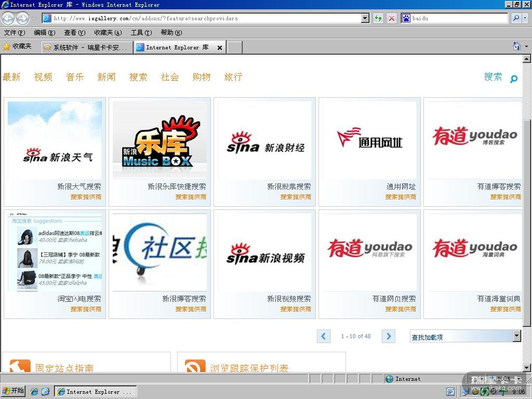Viewport: 532px width, 399px height.
Task: Go to previous page of results
Action: tap(324, 336)
